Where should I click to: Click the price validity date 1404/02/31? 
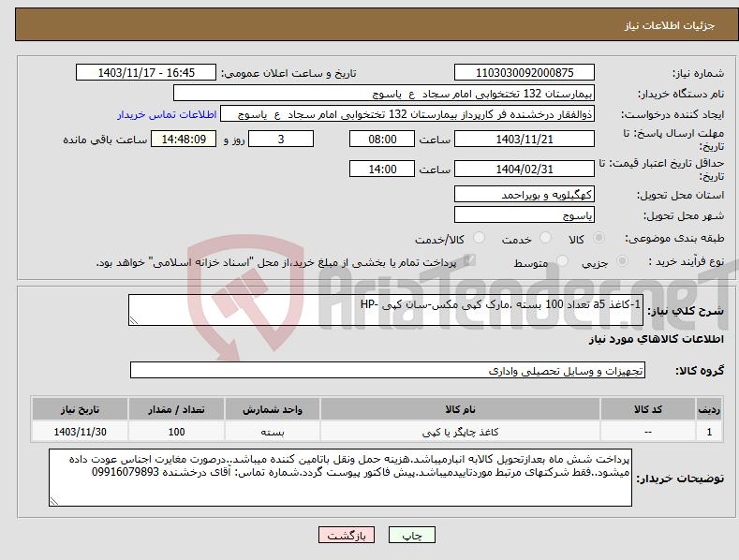coord(525,169)
